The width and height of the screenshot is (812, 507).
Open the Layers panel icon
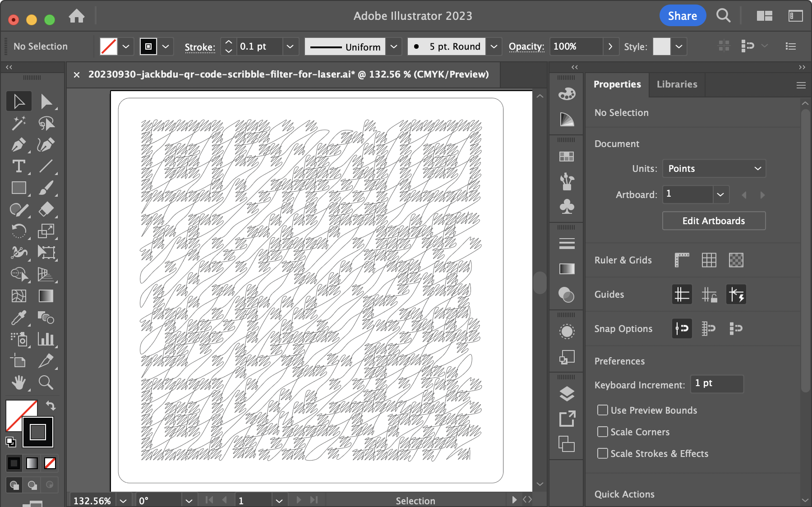click(x=567, y=394)
